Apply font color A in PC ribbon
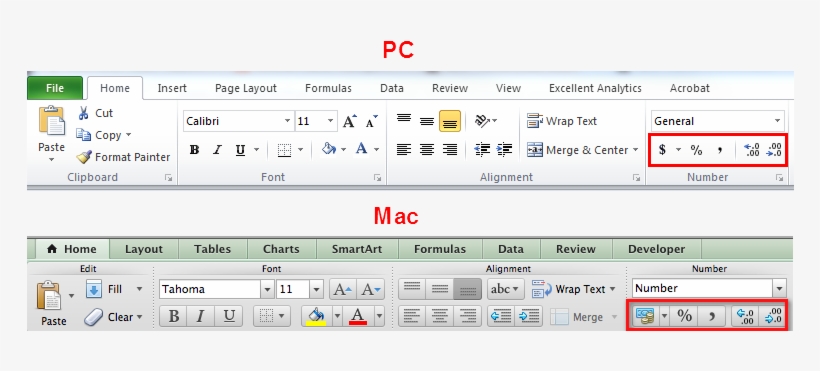 click(x=361, y=149)
